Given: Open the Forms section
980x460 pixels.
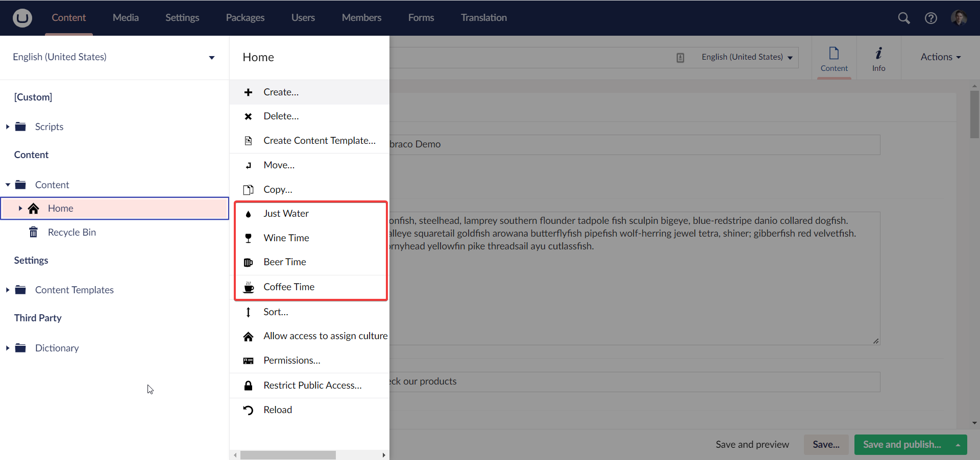Looking at the screenshot, I should pyautogui.click(x=421, y=18).
